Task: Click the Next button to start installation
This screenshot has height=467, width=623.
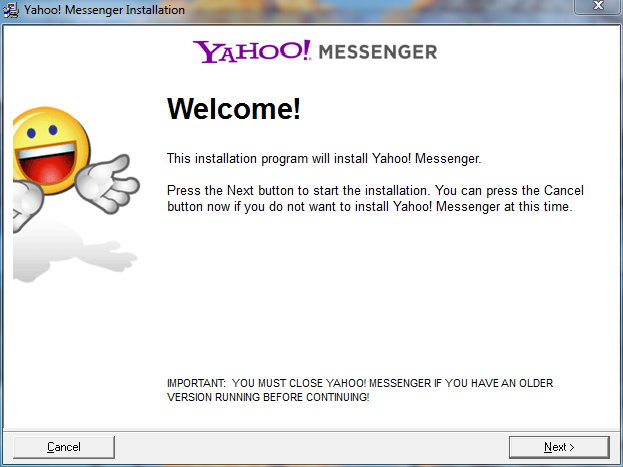Action: pos(559,447)
